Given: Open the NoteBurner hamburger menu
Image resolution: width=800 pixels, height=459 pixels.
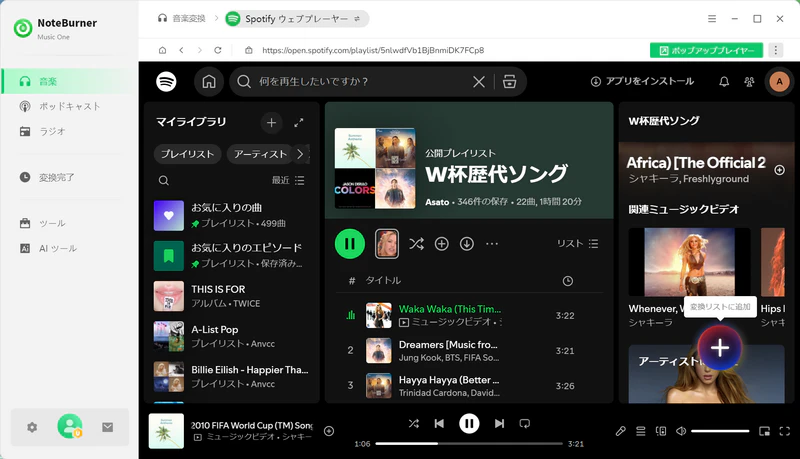Looking at the screenshot, I should 712,19.
